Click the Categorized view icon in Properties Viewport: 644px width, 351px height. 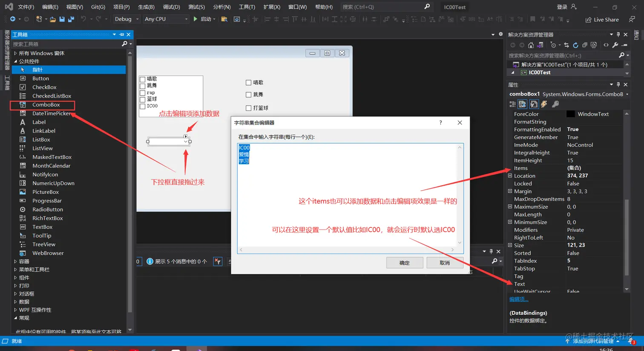(x=512, y=104)
